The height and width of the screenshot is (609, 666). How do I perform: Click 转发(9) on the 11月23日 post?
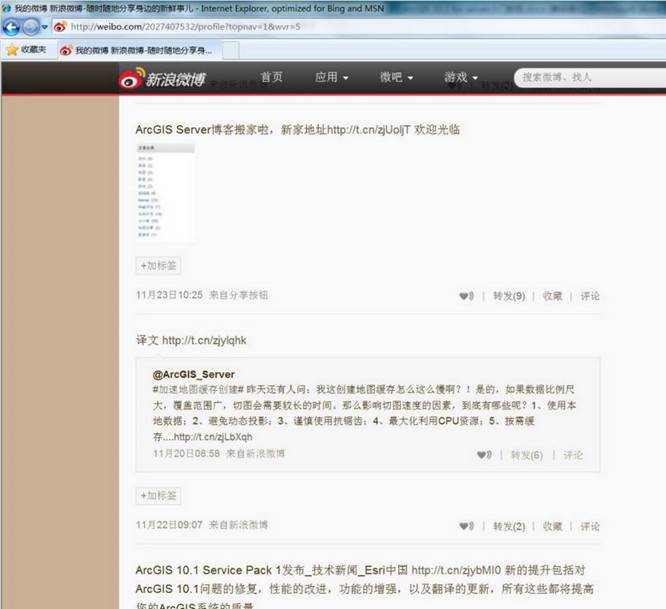(x=509, y=296)
